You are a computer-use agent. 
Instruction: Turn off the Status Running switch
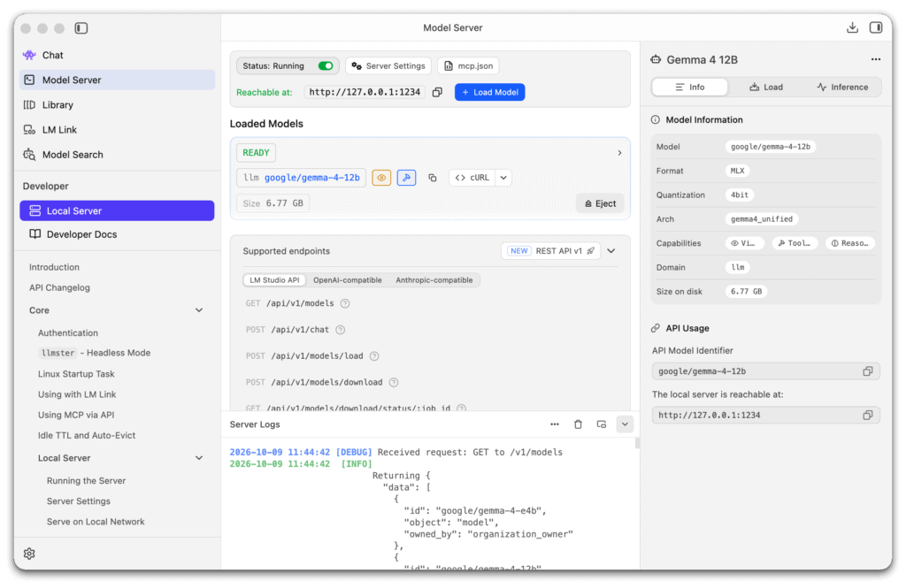pos(326,65)
